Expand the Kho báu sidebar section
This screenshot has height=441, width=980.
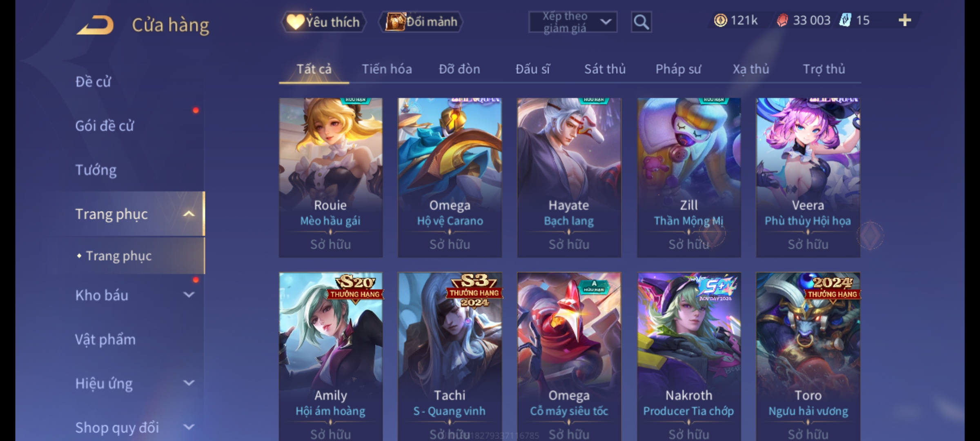click(189, 295)
